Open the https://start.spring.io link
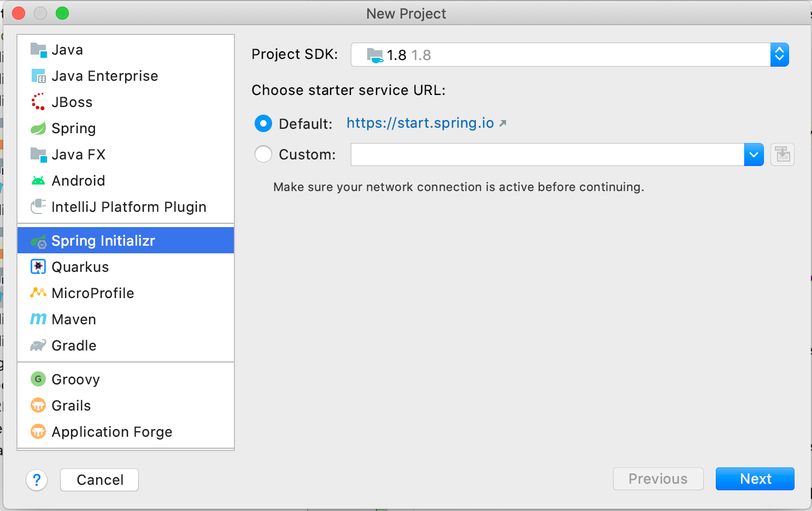The image size is (812, 511). 420,123
